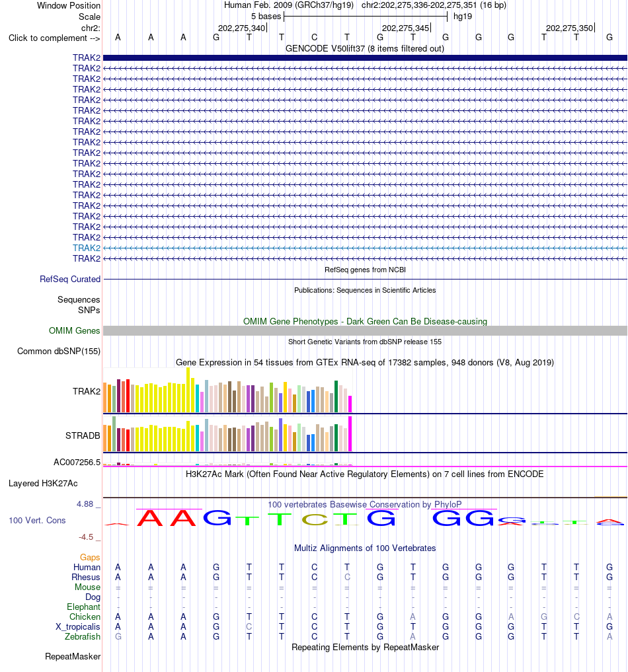Click the "STRADB" expression label
628x672 pixels.
pos(83,435)
